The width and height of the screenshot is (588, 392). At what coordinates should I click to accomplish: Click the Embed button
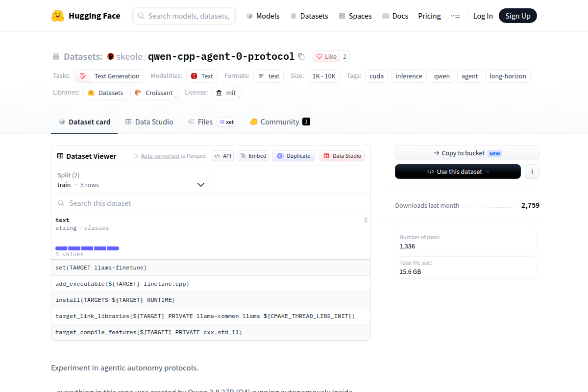(253, 156)
